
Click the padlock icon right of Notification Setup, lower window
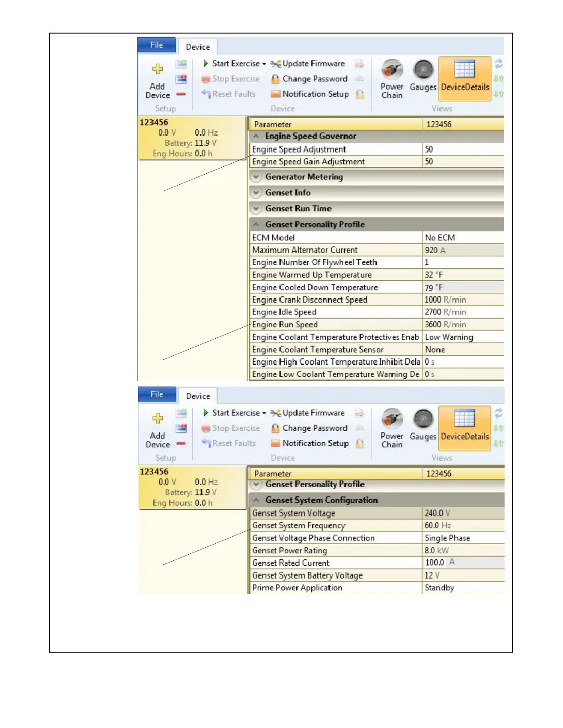360,444
